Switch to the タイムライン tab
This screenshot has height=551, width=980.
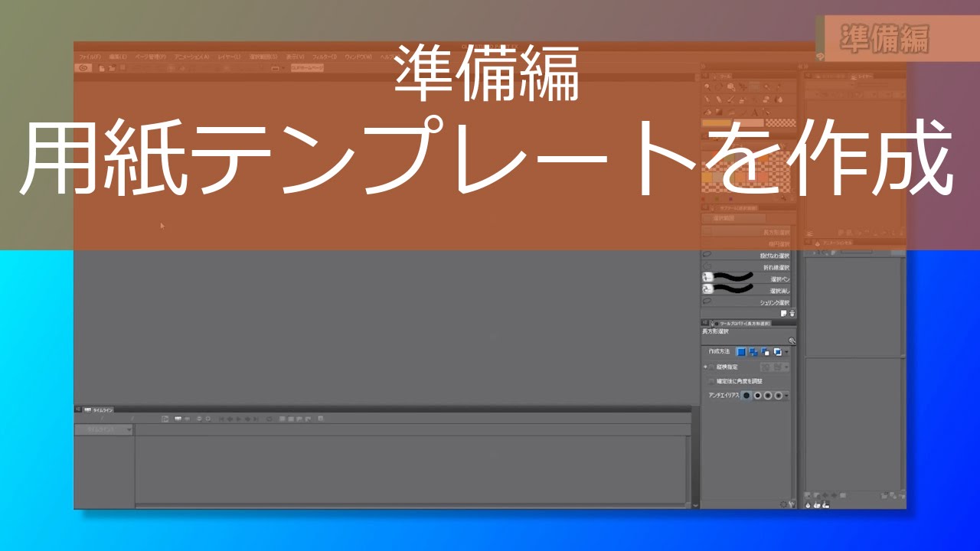click(99, 410)
